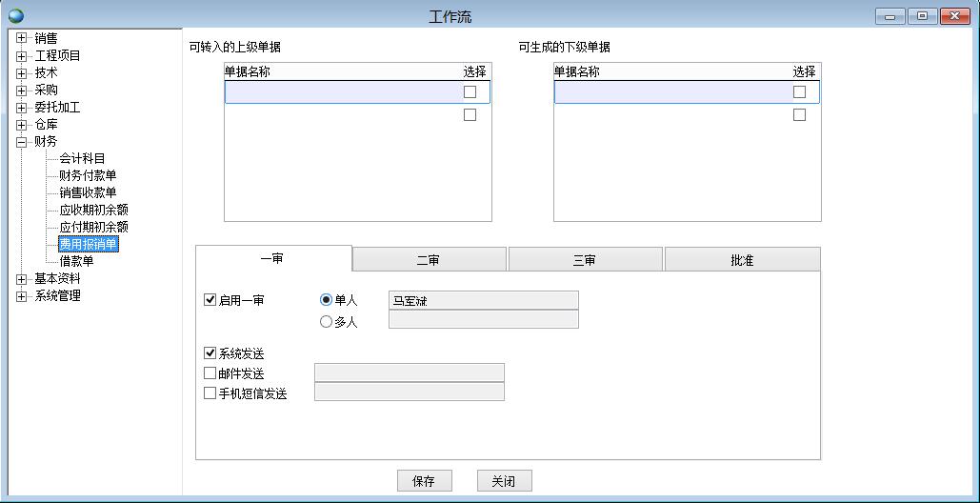Expand the 工程项目 tree node

(22, 56)
